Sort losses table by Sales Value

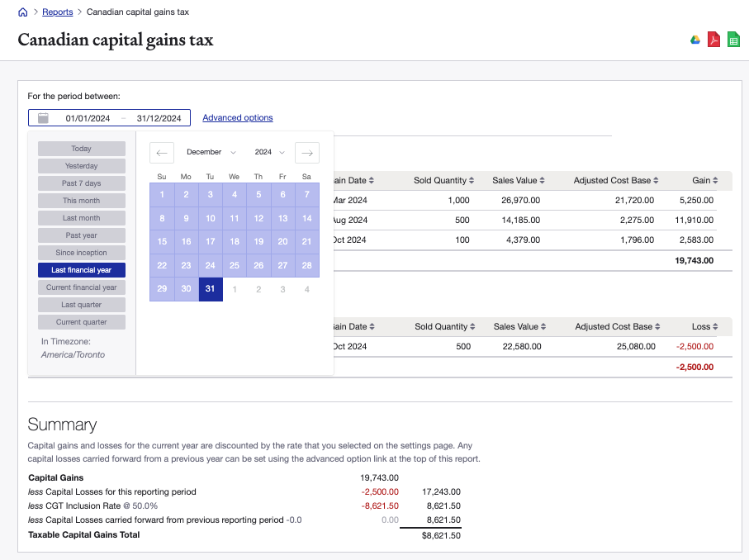519,326
